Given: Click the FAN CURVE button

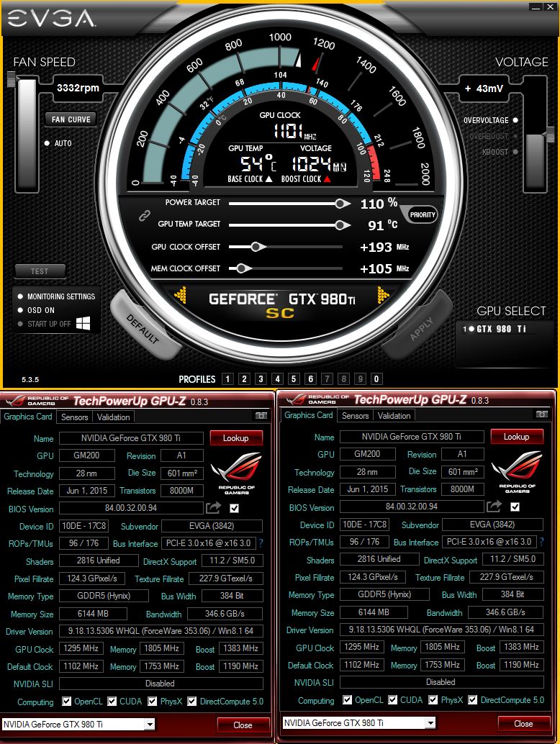Looking at the screenshot, I should click(x=71, y=119).
